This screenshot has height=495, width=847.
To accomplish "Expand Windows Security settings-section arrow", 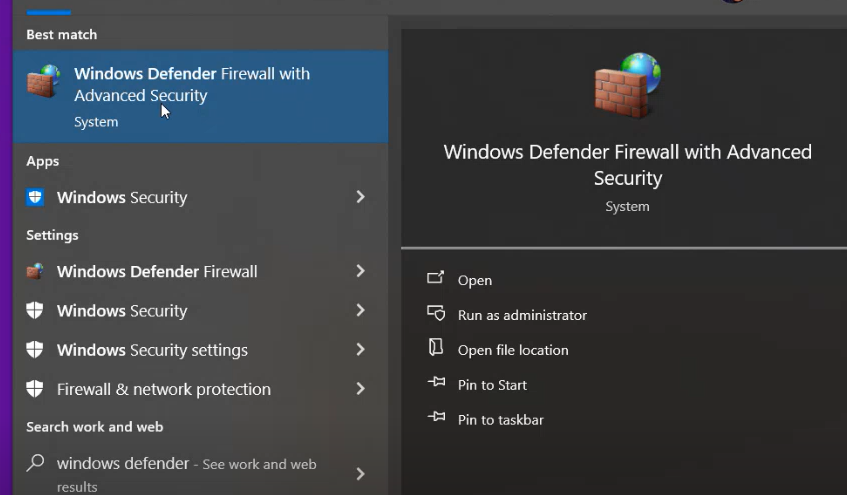I will pos(360,310).
